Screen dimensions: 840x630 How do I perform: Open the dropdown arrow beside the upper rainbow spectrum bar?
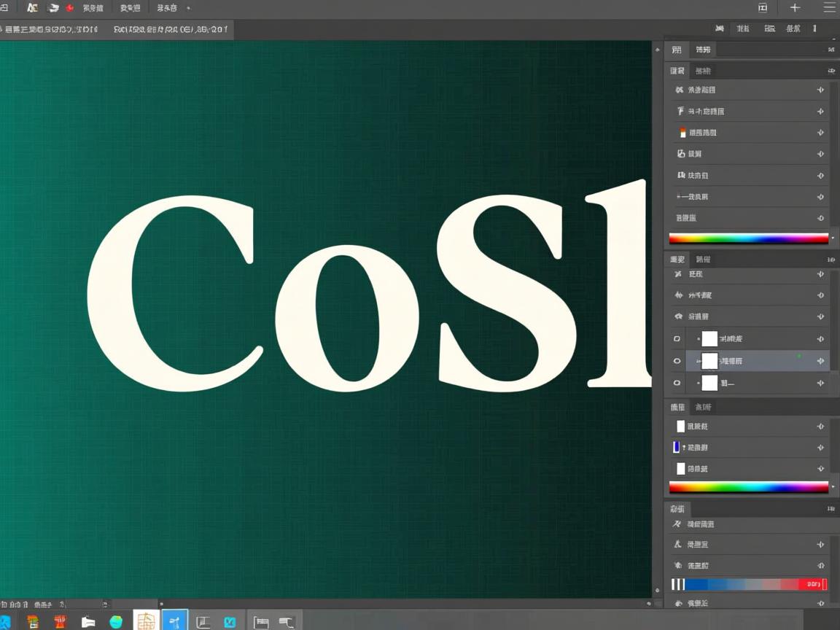coord(833,238)
